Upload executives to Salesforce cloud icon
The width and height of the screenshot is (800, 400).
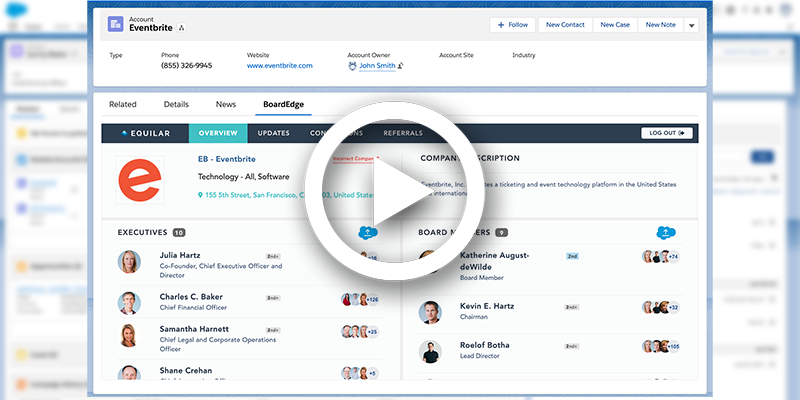click(x=368, y=233)
